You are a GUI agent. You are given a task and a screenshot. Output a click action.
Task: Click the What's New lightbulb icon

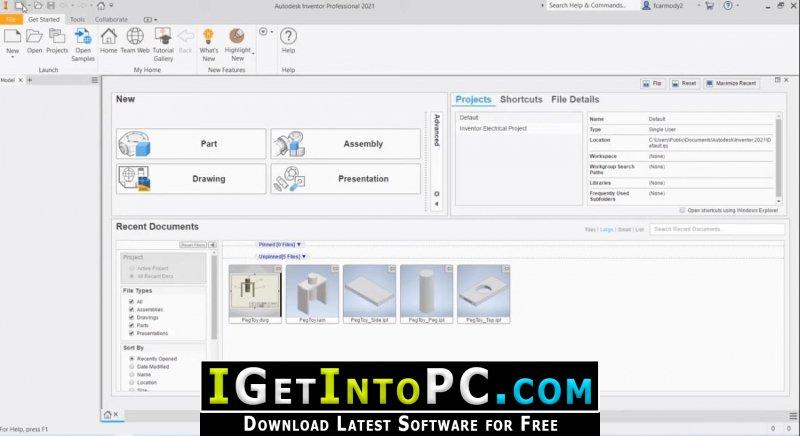pos(208,37)
